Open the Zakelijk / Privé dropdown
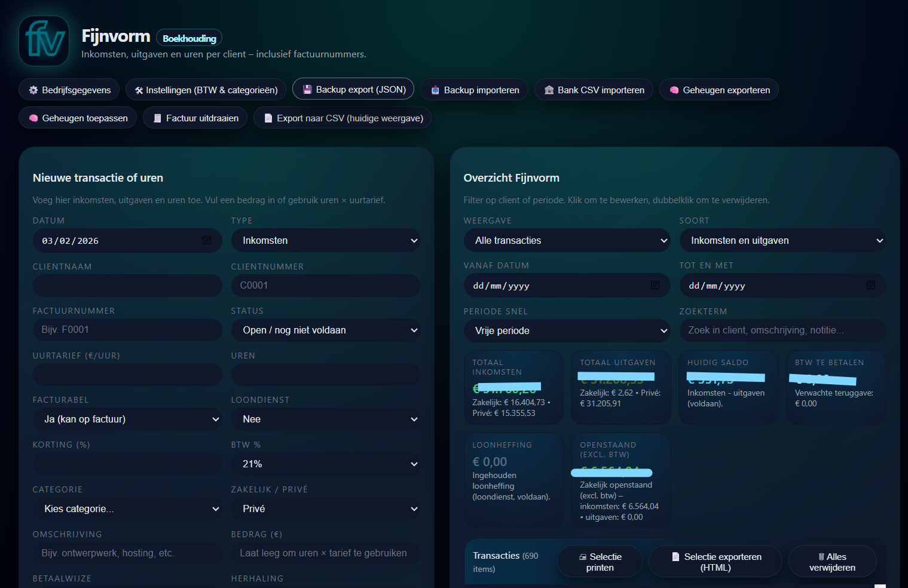 (x=326, y=509)
